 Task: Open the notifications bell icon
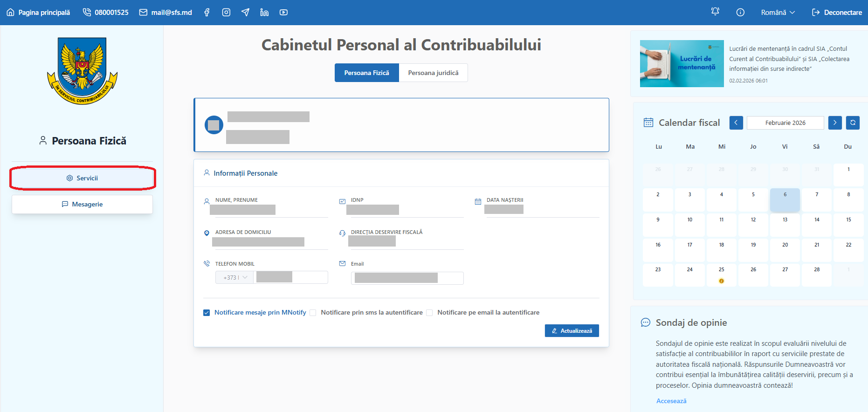point(715,12)
